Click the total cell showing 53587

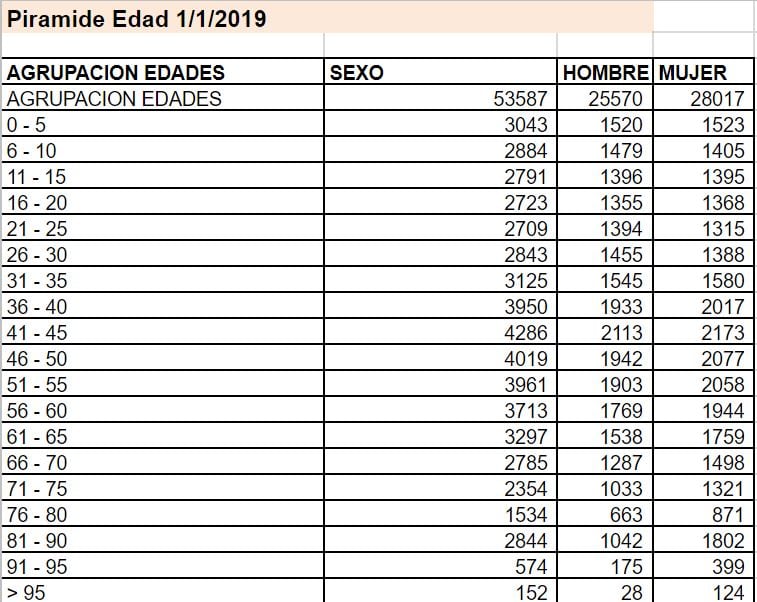[521, 99]
